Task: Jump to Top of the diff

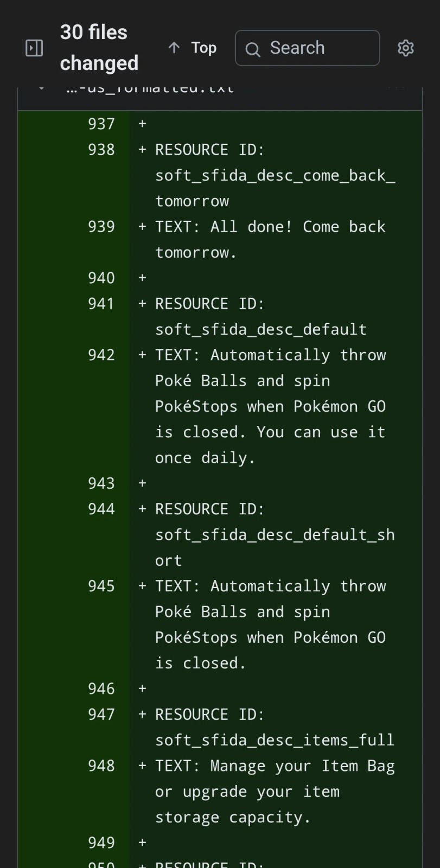Action: tap(203, 48)
